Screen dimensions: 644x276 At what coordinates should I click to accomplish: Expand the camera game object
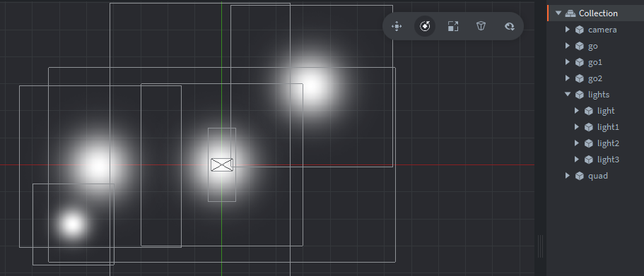568,30
